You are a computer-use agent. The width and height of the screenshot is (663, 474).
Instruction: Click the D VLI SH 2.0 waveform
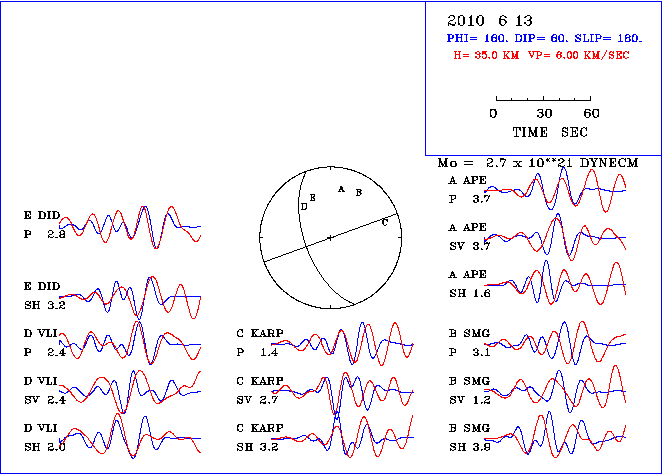click(130, 436)
